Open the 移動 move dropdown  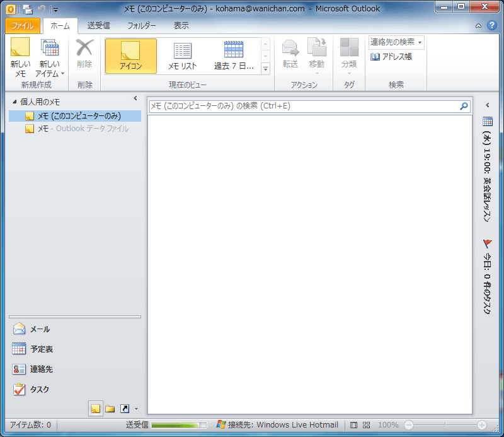pos(317,57)
